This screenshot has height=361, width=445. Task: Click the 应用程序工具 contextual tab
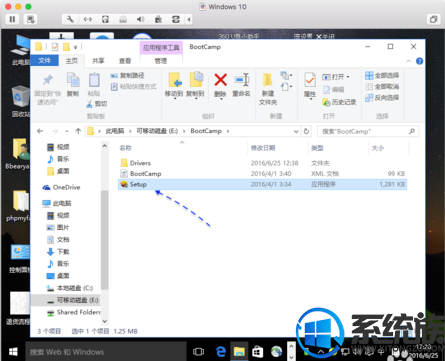tap(161, 48)
